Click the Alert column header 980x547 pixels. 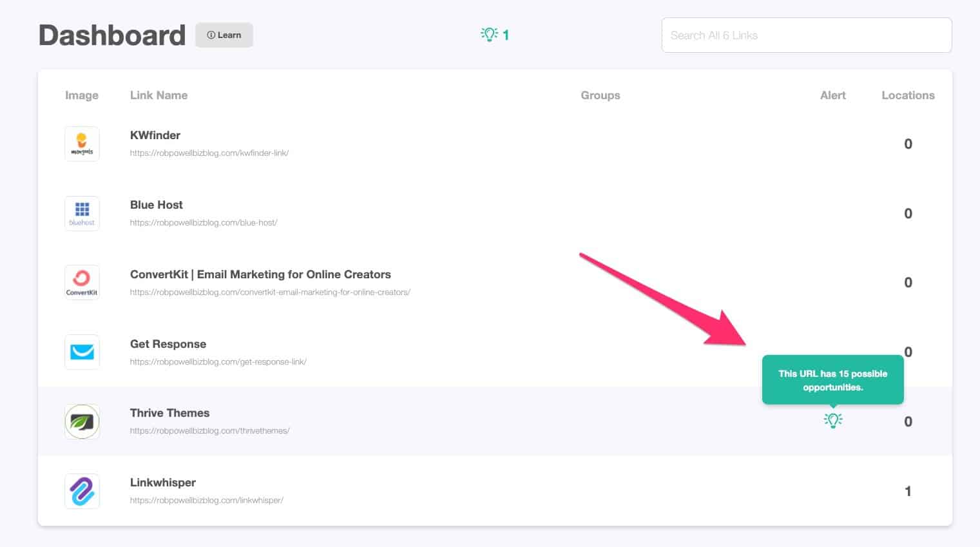point(832,95)
